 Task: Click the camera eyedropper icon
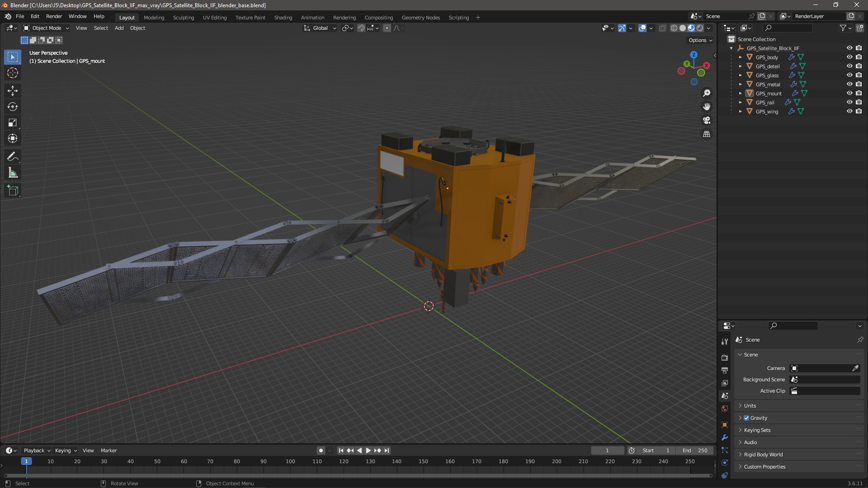(x=855, y=368)
